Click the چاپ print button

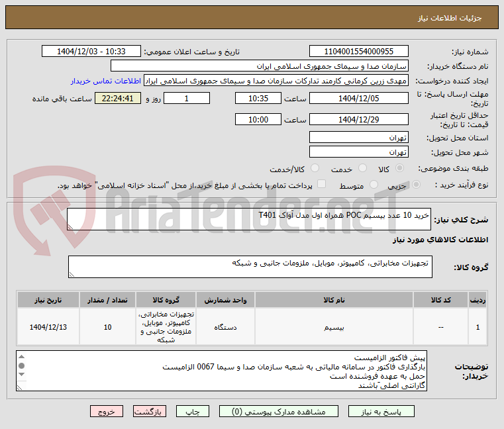click(193, 411)
